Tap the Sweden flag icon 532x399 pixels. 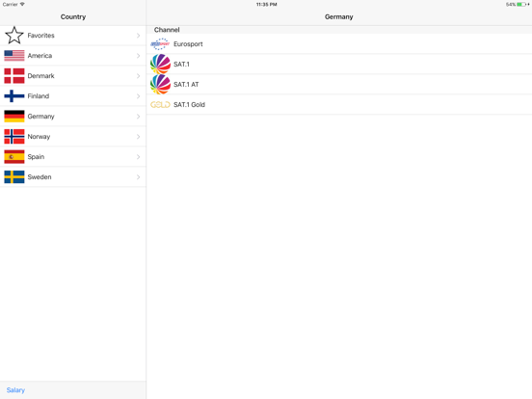(14, 176)
